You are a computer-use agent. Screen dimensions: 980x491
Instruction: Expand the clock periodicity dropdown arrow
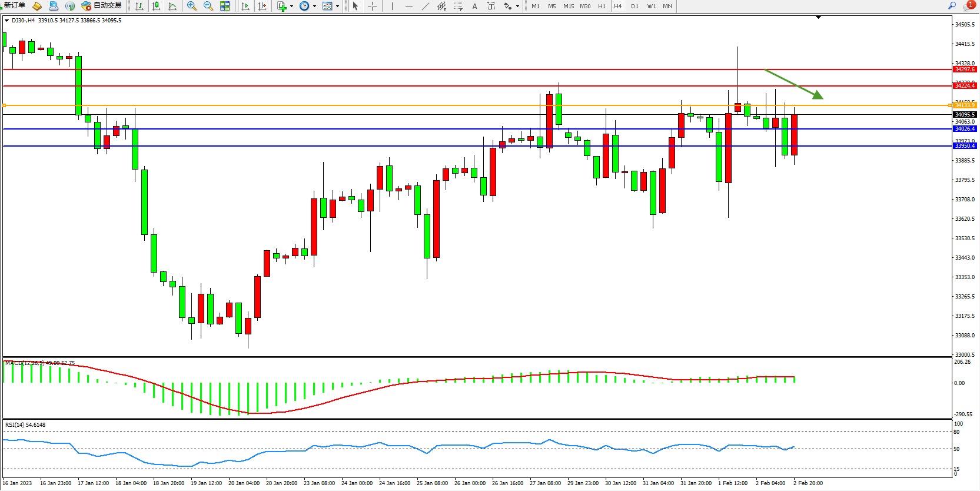click(315, 6)
